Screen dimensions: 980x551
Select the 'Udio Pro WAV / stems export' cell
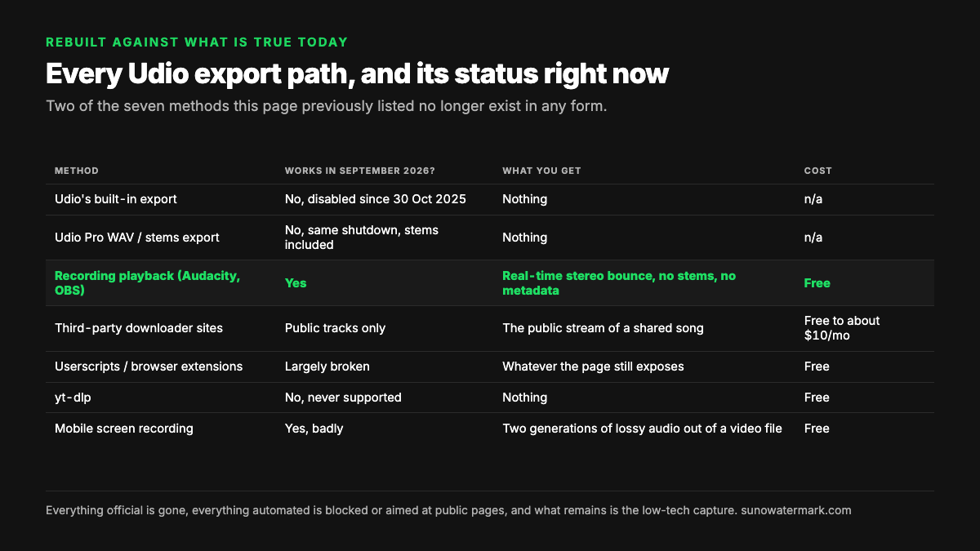(x=136, y=238)
